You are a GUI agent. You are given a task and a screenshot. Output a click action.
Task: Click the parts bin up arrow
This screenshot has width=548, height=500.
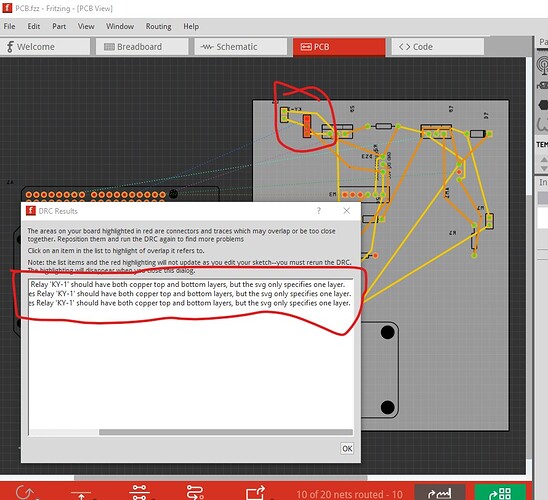pos(543,160)
